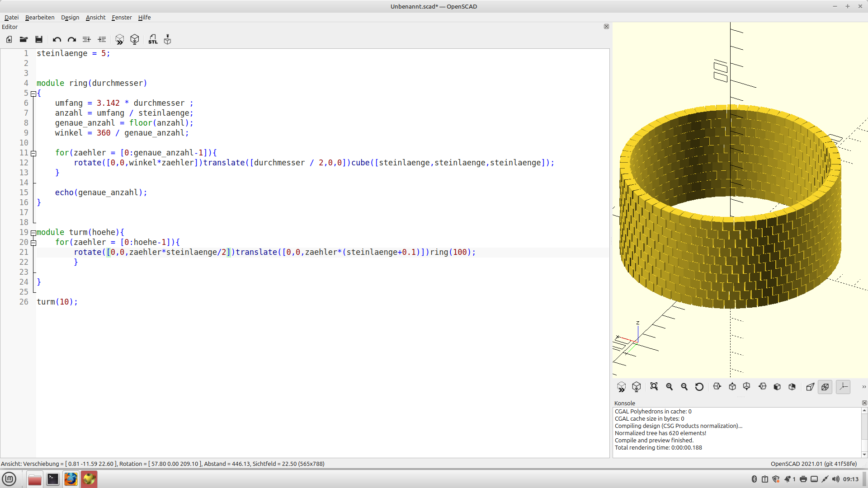Toggle show axes button
The height and width of the screenshot is (488, 868).
click(x=843, y=387)
